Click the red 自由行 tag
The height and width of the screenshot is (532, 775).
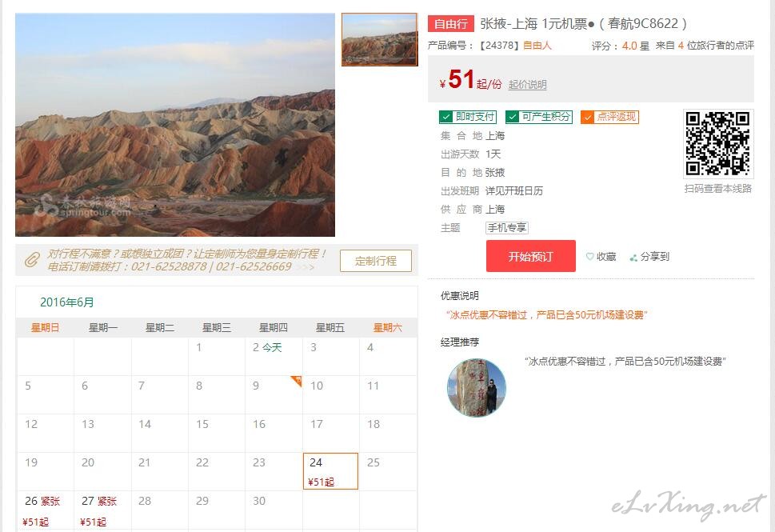pyautogui.click(x=451, y=24)
